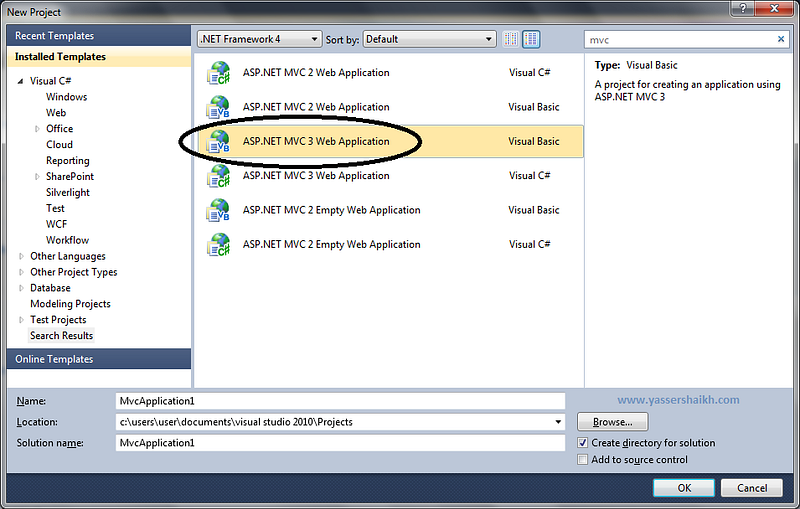Viewport: 800px width, 509px height.
Task: Expand the Test Projects node arrow
Action: (21, 320)
